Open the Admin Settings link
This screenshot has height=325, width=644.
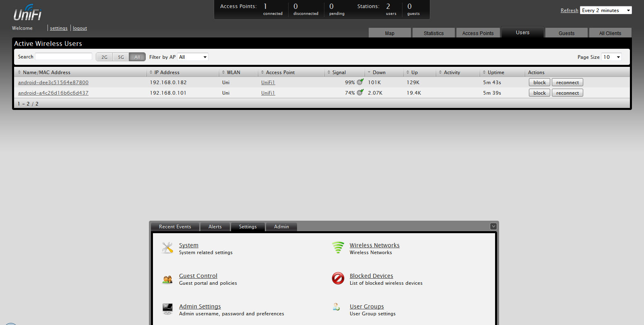point(200,306)
